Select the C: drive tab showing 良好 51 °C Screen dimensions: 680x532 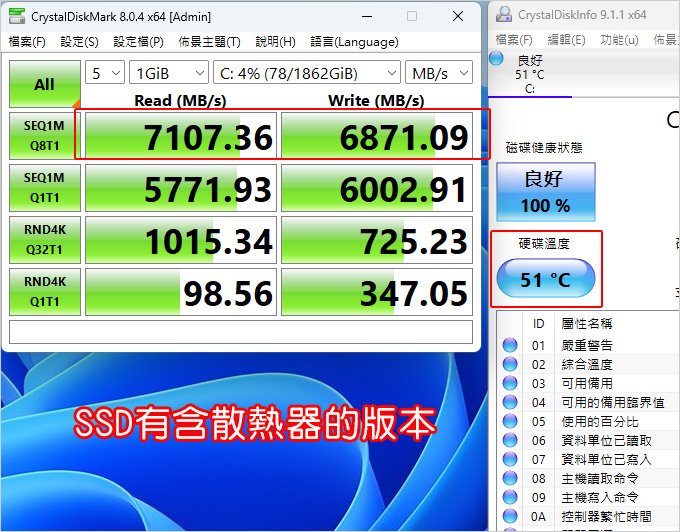tap(530, 74)
